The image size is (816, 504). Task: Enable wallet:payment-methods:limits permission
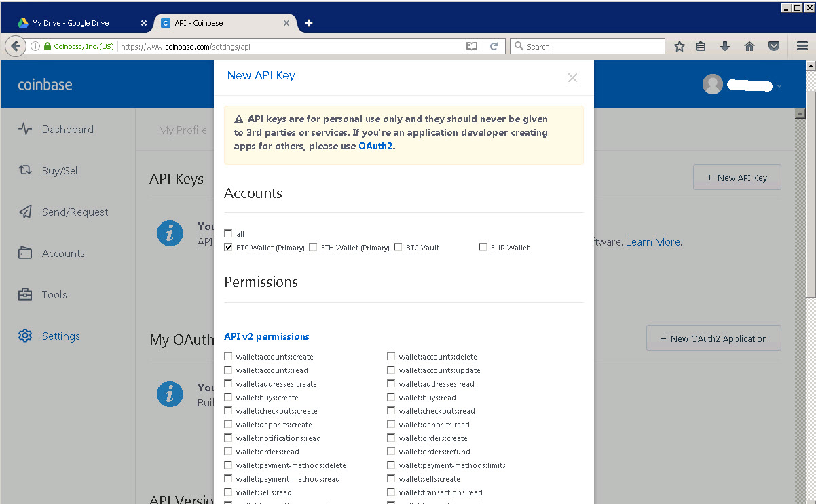[391, 465]
